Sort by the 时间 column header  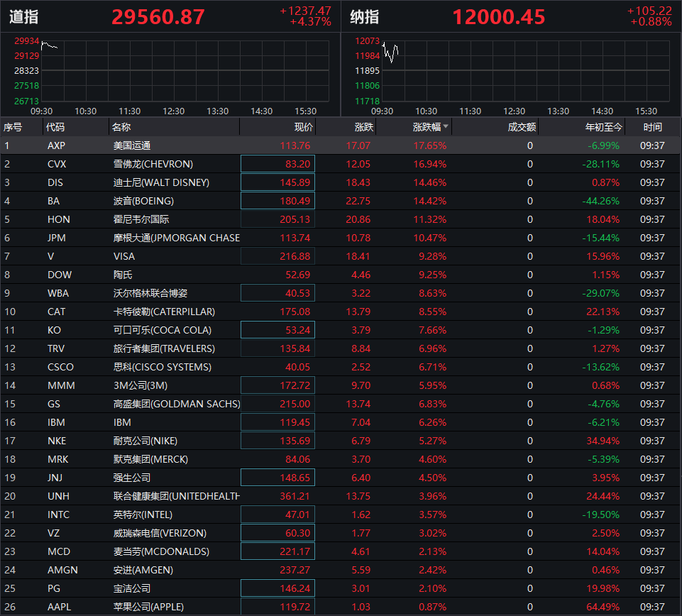click(652, 127)
